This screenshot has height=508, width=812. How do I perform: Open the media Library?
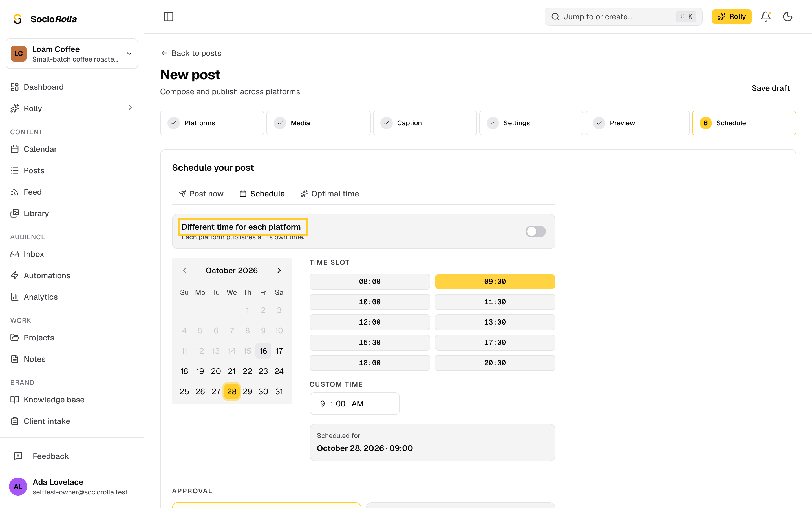click(x=72, y=213)
